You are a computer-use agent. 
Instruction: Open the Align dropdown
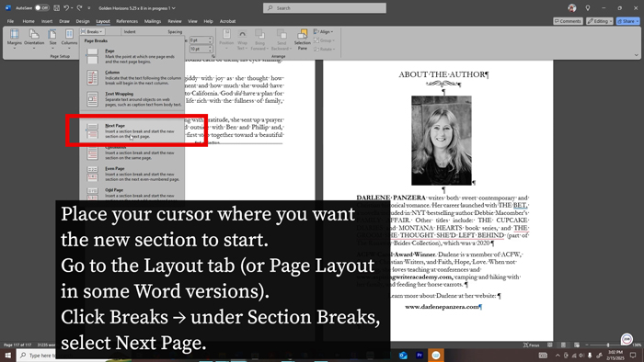pos(324,31)
